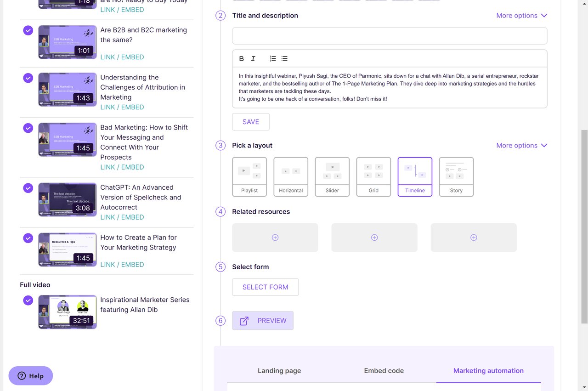Insert a bulleted list in description

(x=284, y=59)
